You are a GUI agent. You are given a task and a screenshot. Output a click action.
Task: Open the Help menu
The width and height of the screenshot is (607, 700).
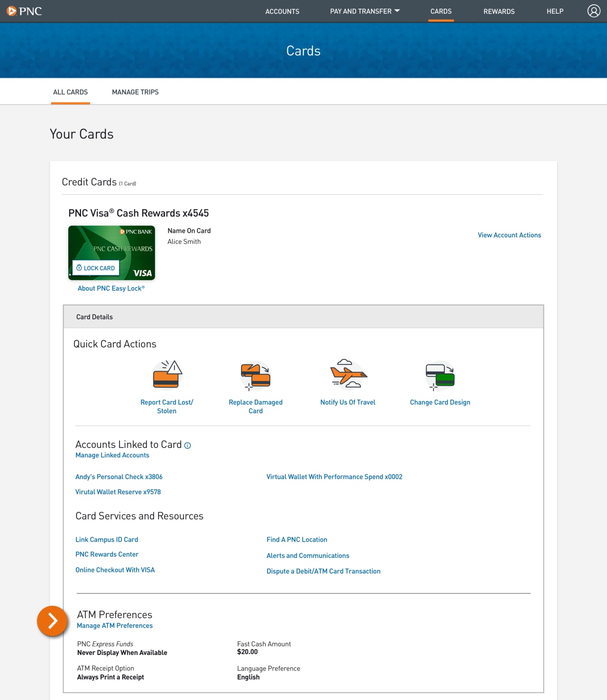point(554,11)
